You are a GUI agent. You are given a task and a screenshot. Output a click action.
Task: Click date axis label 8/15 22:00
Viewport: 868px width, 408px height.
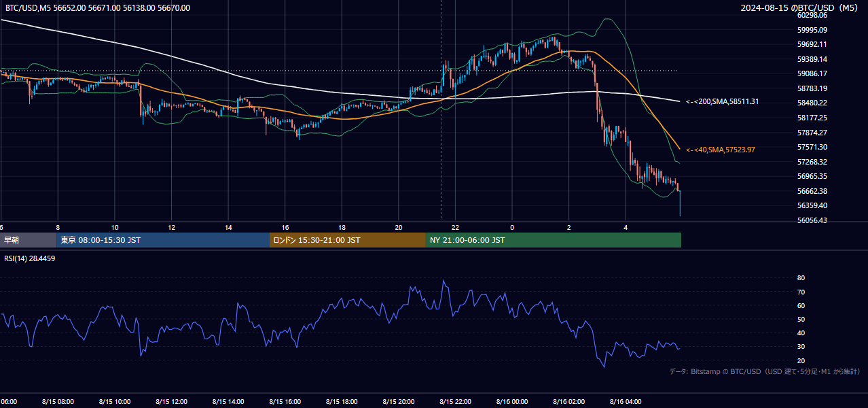click(x=456, y=402)
